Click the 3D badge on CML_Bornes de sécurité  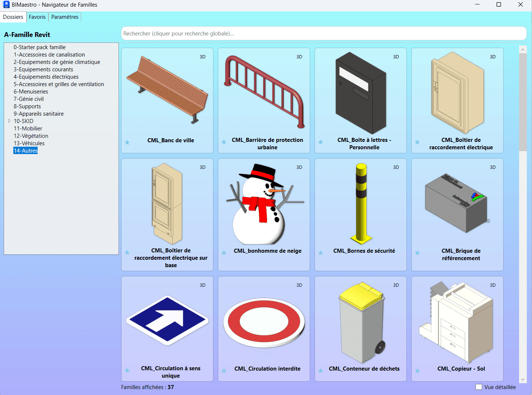coord(396,167)
